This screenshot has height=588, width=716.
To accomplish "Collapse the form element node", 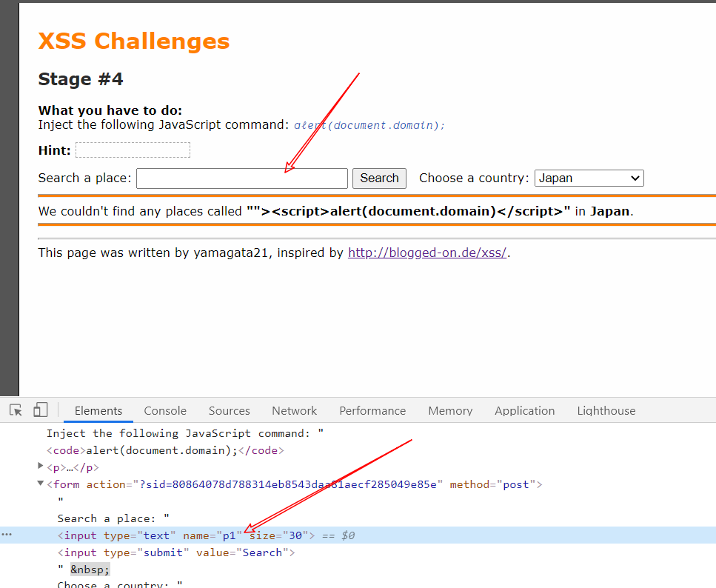I will coord(40,483).
